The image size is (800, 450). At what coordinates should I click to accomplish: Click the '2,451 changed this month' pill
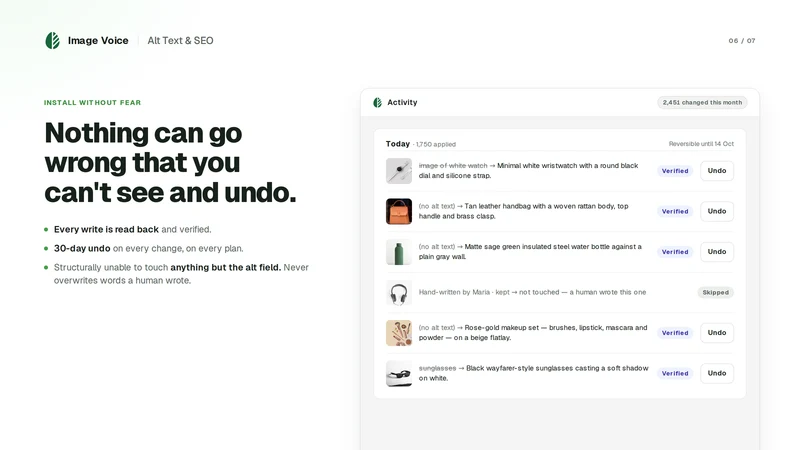pos(702,103)
